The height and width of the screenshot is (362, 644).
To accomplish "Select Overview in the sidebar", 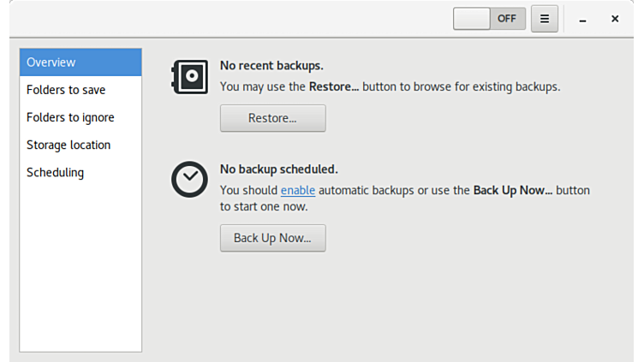I will (80, 62).
